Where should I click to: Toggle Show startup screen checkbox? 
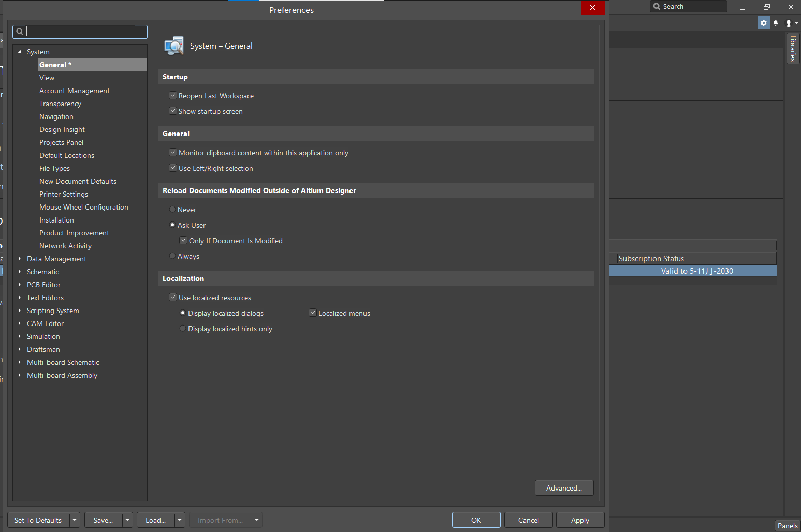click(173, 111)
